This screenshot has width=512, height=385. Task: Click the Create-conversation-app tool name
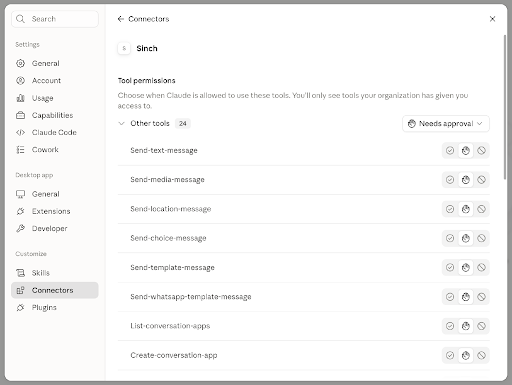click(x=174, y=355)
